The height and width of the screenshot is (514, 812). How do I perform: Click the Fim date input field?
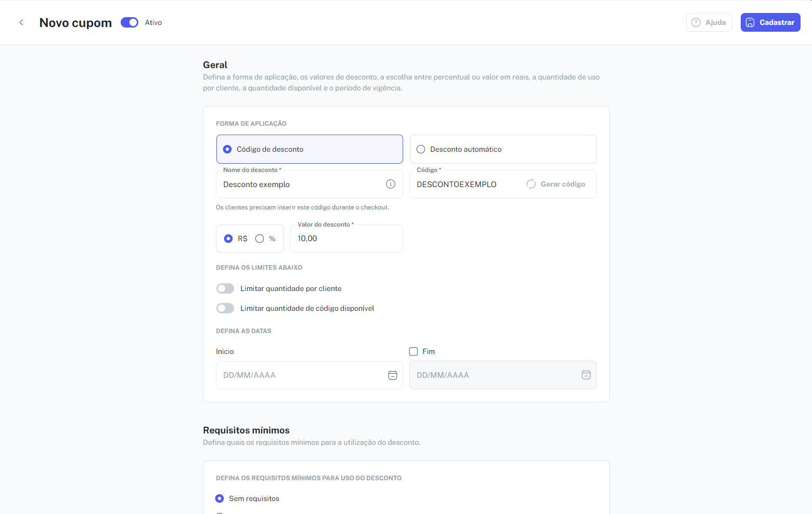click(x=503, y=375)
